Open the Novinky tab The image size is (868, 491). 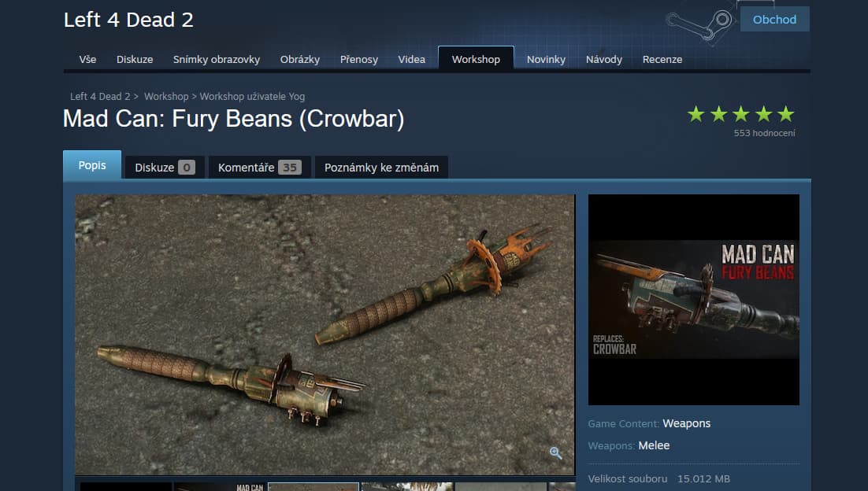[x=546, y=59]
